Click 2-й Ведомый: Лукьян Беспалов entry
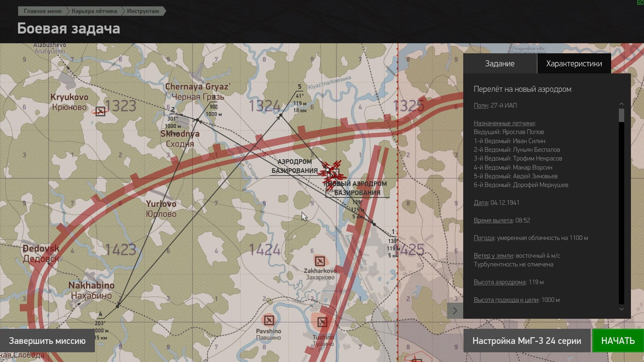The height and width of the screenshot is (362, 644). tap(517, 149)
